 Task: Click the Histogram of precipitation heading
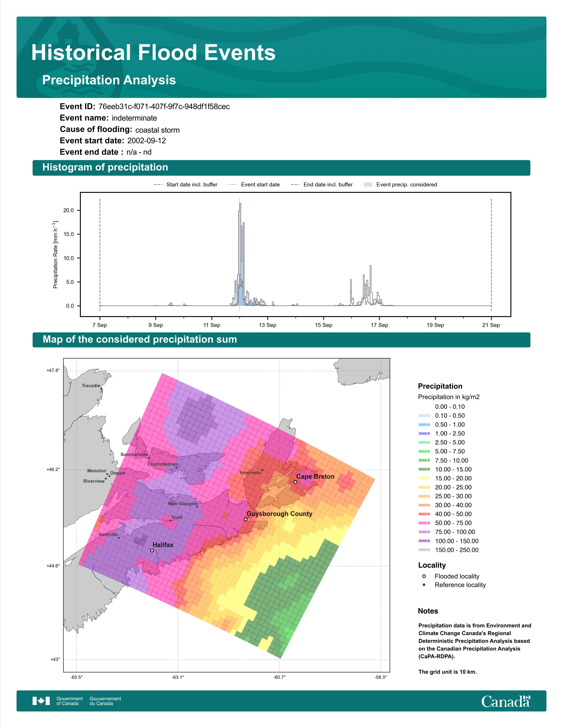(105, 167)
